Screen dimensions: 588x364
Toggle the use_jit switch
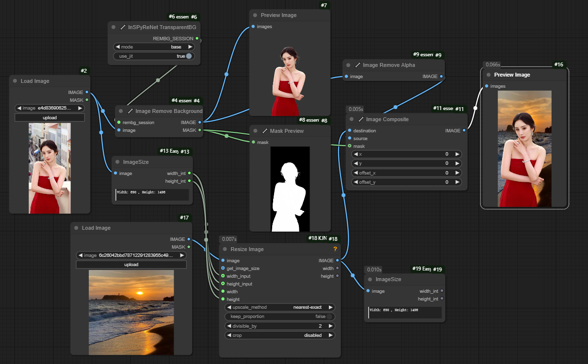[x=188, y=56]
